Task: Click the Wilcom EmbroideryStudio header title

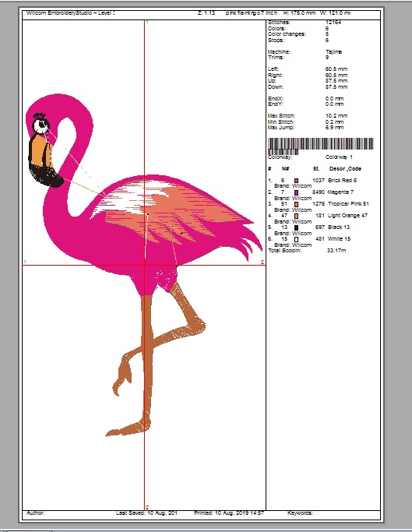Action: 71,13
